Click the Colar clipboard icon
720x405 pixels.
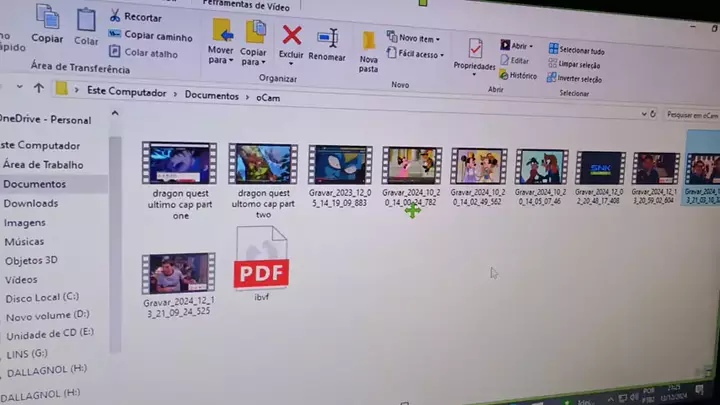click(x=86, y=22)
